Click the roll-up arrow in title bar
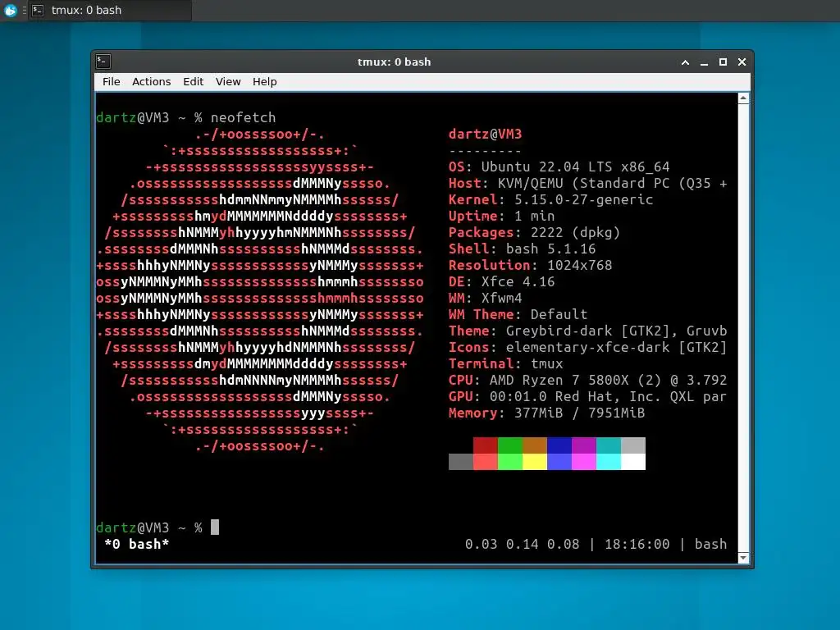This screenshot has width=840, height=630. pos(685,62)
